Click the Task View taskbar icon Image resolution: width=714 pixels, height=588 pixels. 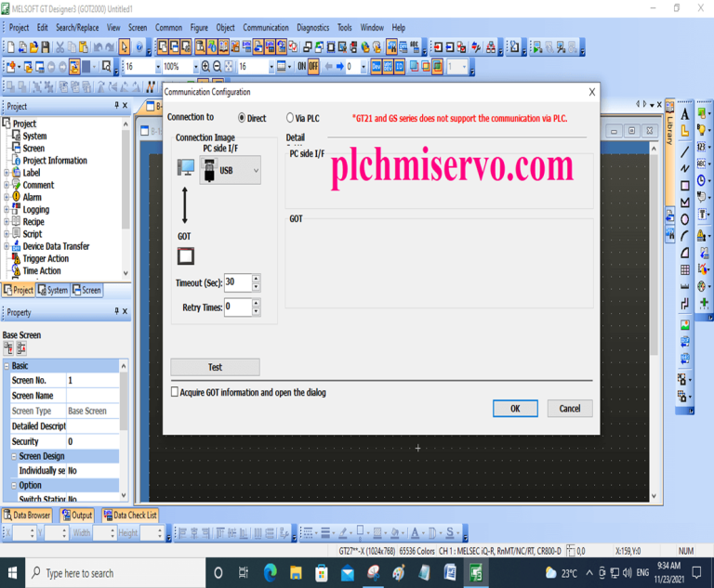point(244,573)
